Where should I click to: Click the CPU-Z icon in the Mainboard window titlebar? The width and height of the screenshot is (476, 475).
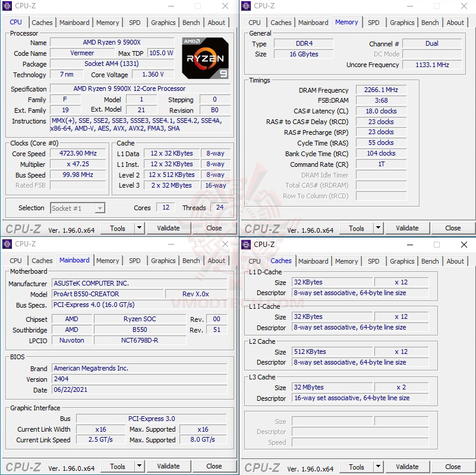(7, 244)
